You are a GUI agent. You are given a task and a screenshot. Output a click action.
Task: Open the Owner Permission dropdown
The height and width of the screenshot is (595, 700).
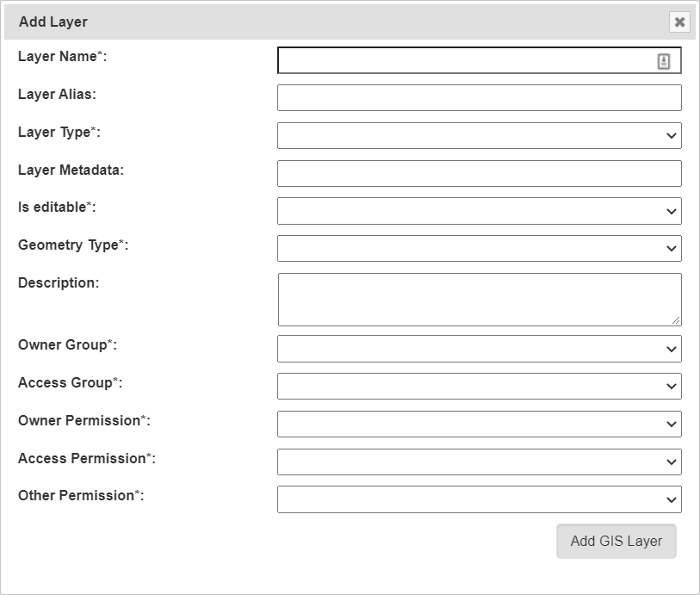tap(479, 425)
